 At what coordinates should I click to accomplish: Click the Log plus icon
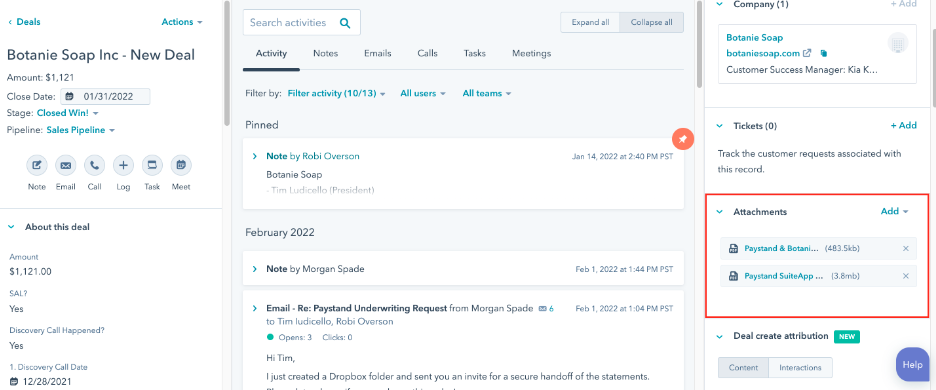pyautogui.click(x=123, y=165)
